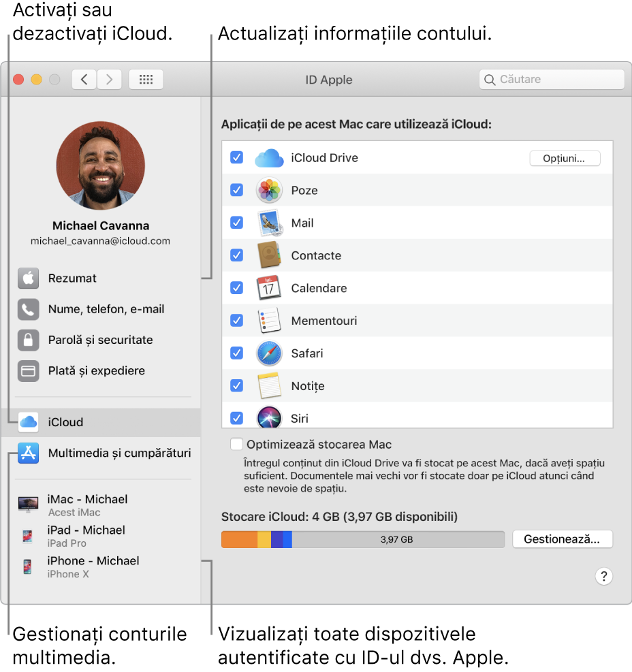Go back with the left chevron button
This screenshot has width=632, height=672.
[84, 79]
